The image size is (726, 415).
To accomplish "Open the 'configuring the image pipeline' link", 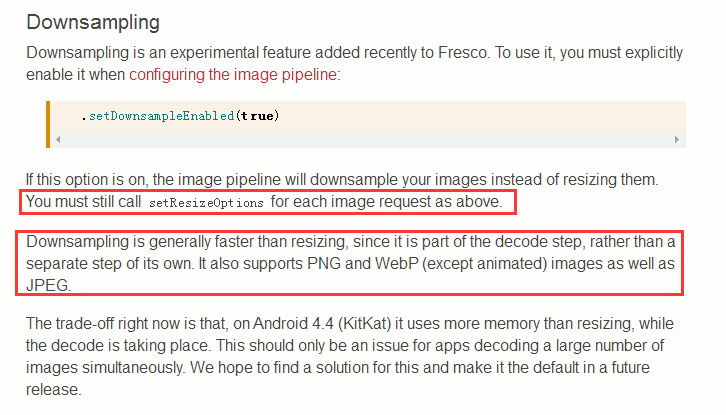I will 233,75.
